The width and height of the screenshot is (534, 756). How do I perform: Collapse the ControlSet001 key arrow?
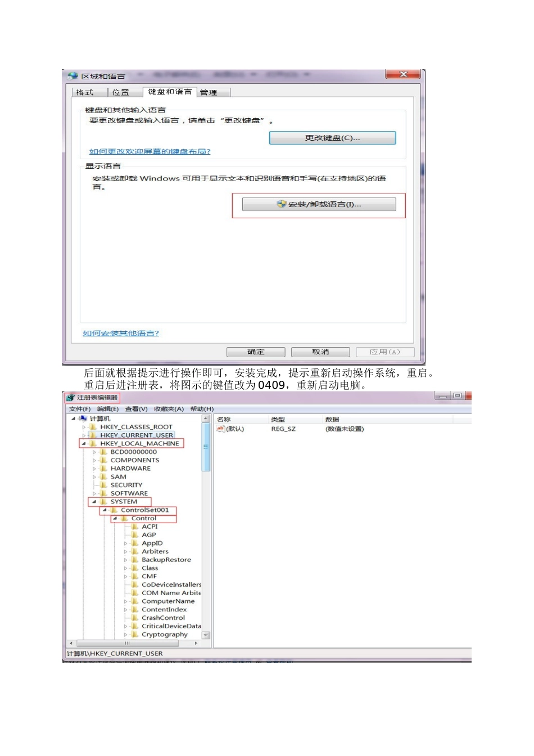click(x=105, y=510)
